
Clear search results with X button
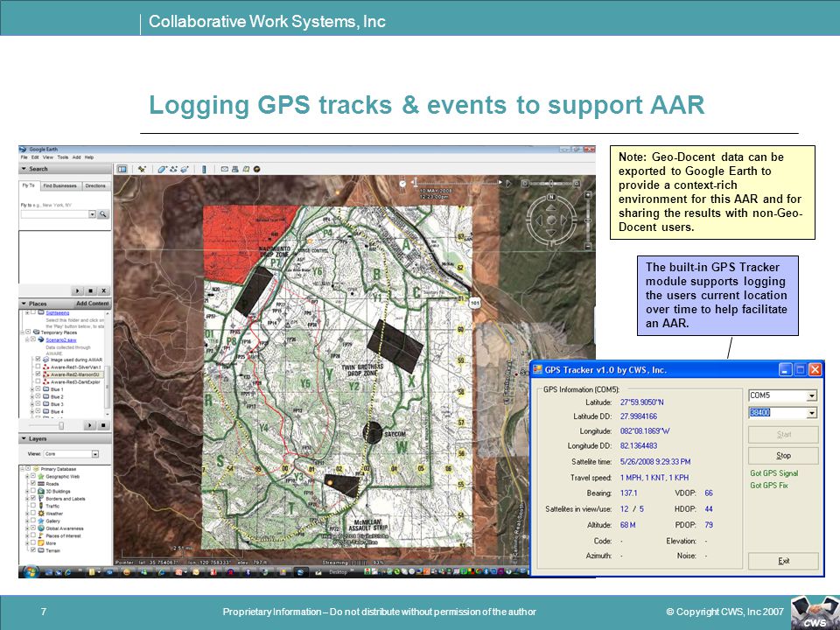[104, 290]
